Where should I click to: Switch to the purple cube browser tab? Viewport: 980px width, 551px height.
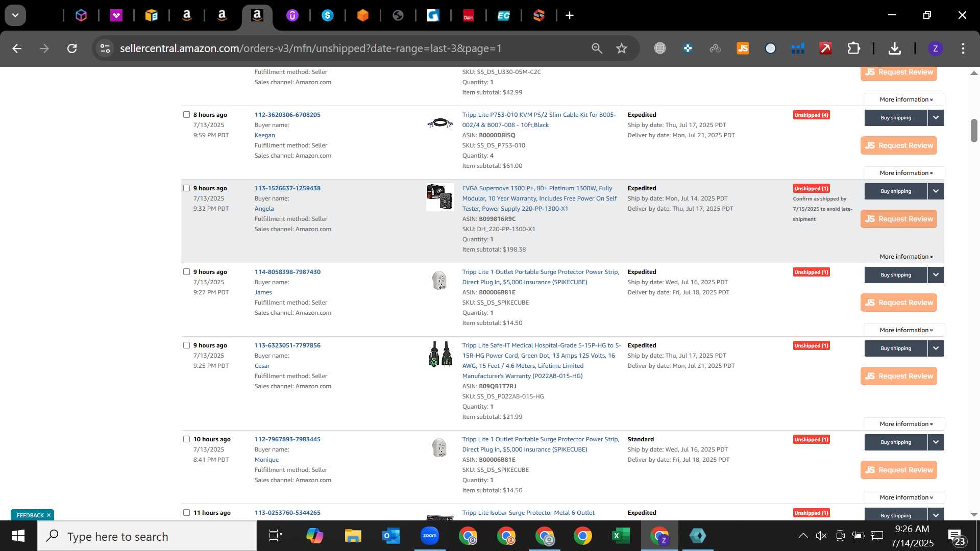pyautogui.click(x=81, y=16)
